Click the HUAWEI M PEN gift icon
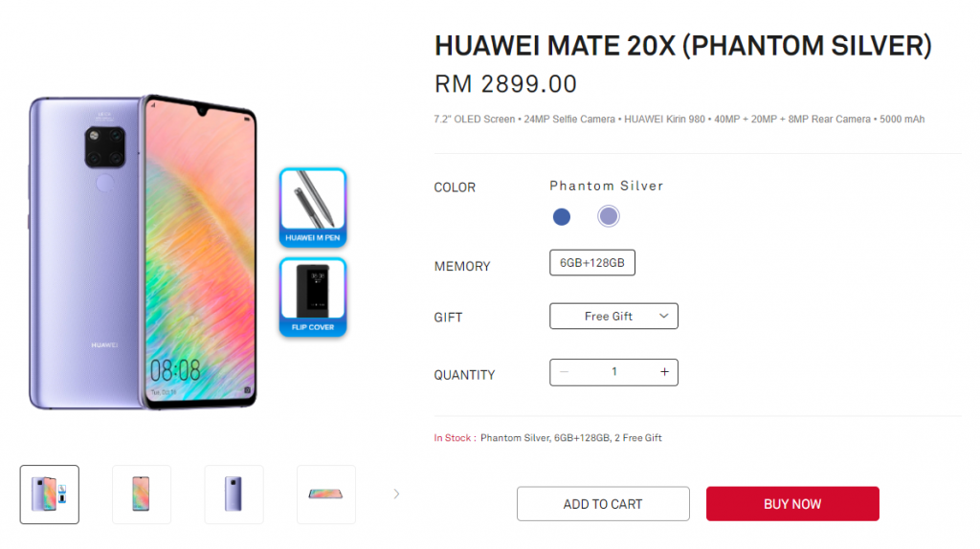The height and width of the screenshot is (549, 980). (x=313, y=208)
